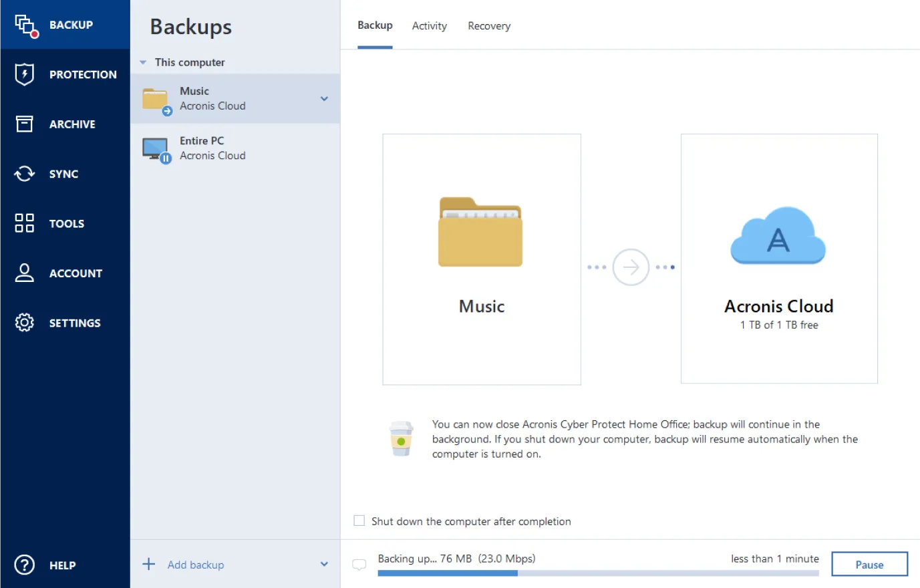This screenshot has height=588, width=920.
Task: Click the Music backup source card title
Action: click(482, 307)
